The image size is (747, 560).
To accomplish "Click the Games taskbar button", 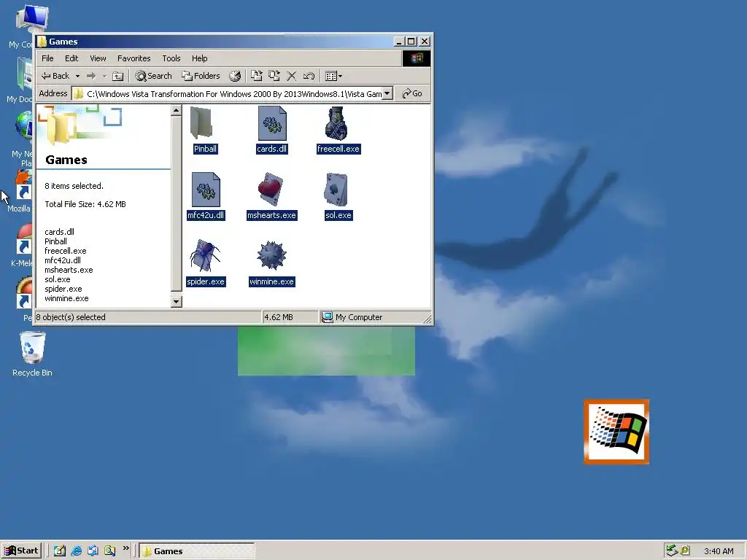I will click(x=197, y=551).
